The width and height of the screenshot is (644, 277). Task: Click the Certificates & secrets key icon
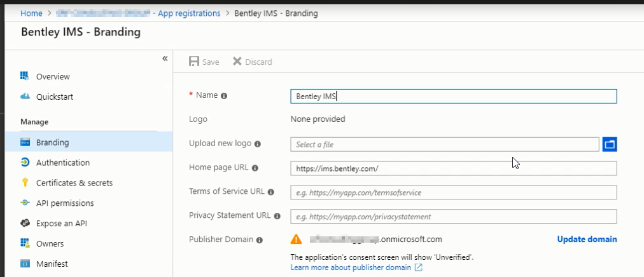(25, 183)
